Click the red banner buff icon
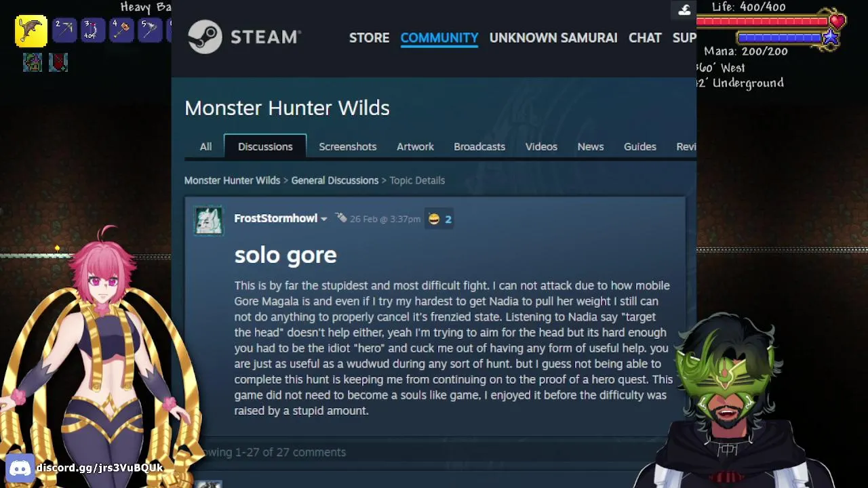The width and height of the screenshot is (868, 488). (58, 62)
